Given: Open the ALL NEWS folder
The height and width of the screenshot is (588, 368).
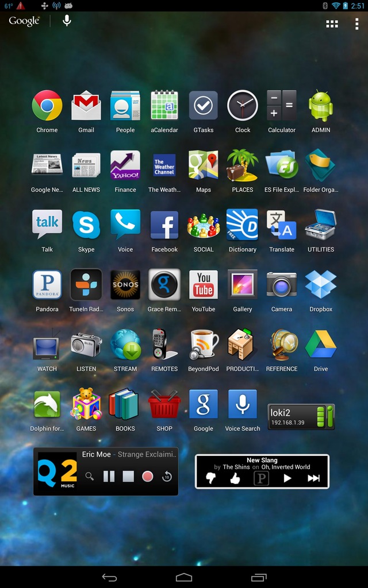Looking at the screenshot, I should tap(86, 165).
